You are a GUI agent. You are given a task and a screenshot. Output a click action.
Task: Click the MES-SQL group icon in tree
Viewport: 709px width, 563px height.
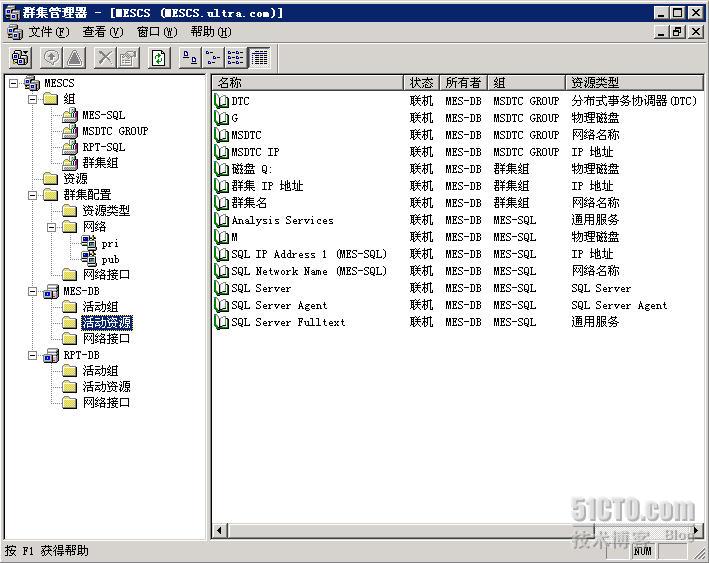(x=70, y=115)
